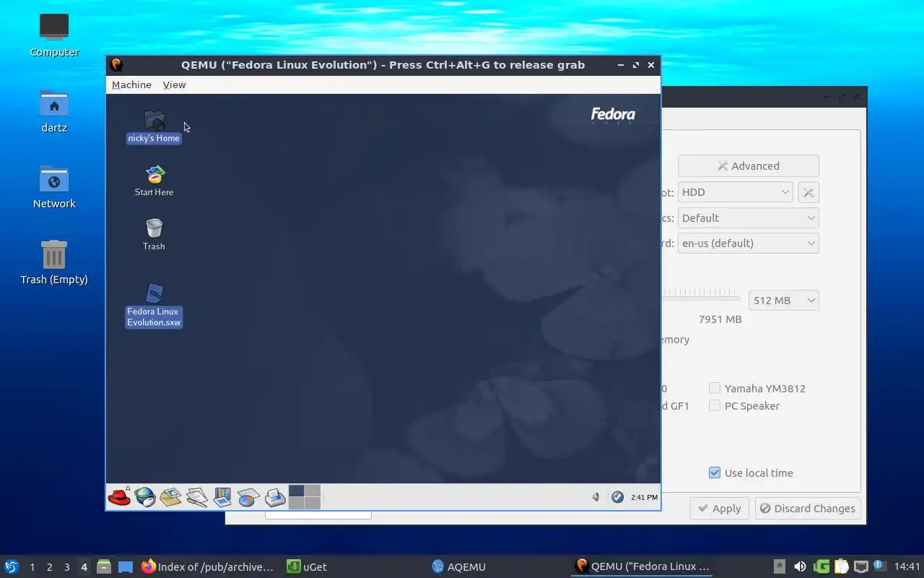The width and height of the screenshot is (924, 578).
Task: Switch to host workspace 3
Action: click(66, 567)
